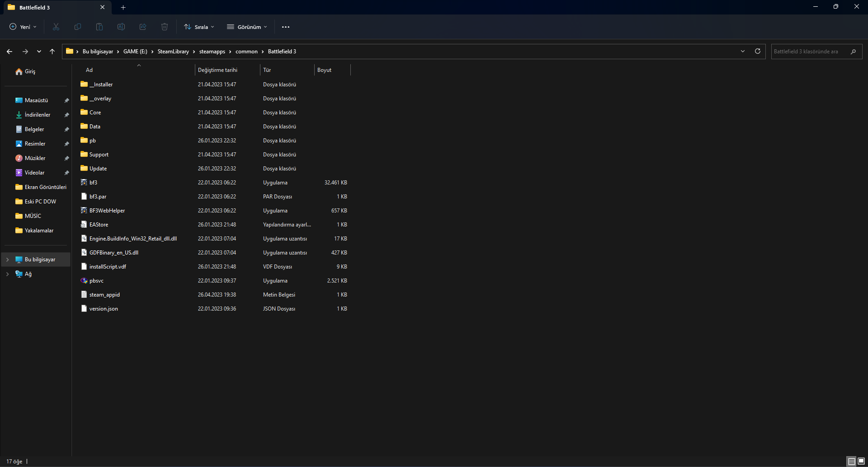Click the Rename icon in toolbar
This screenshot has height=467, width=868.
pyautogui.click(x=121, y=27)
